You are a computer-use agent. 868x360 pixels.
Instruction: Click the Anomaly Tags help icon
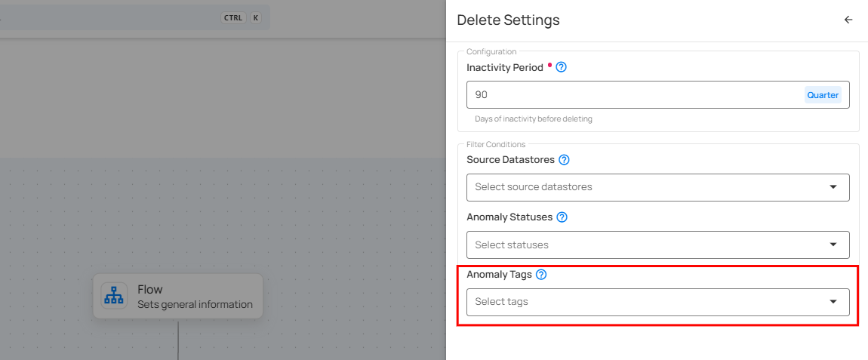click(540, 275)
